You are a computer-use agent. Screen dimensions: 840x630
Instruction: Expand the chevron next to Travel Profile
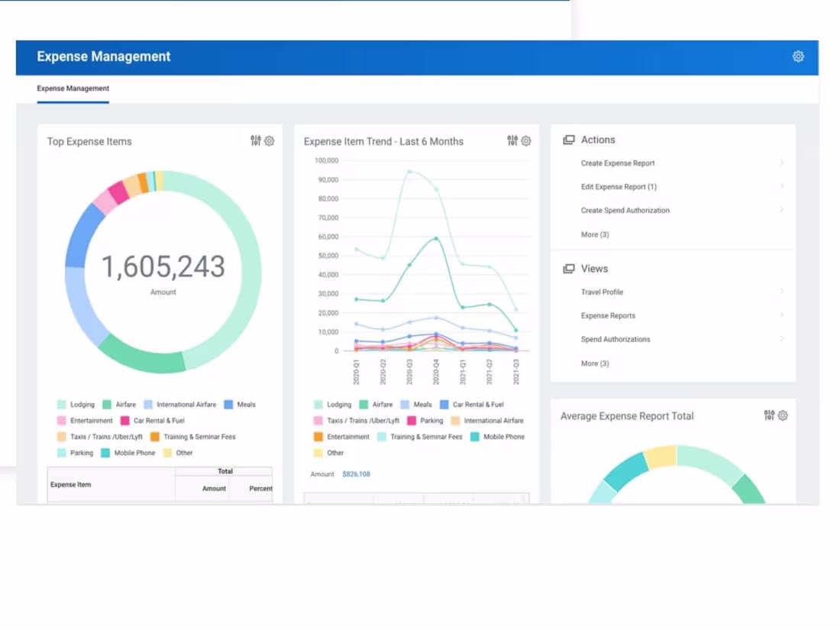pyautogui.click(x=780, y=292)
